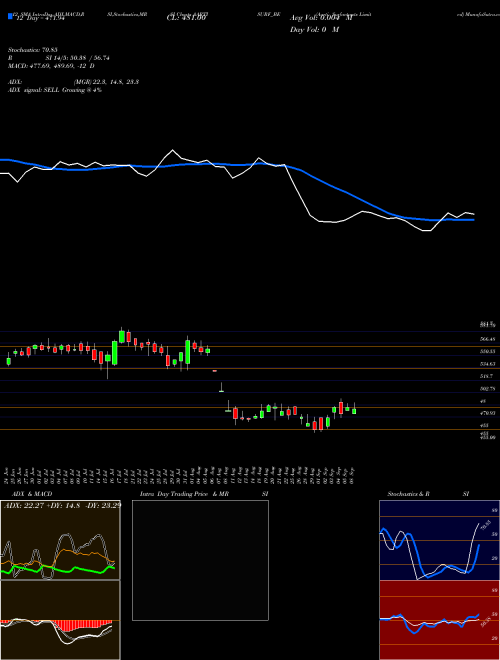Click the ADX (MGR) 22.3, 14.8, 23.3 line

[73, 82]
